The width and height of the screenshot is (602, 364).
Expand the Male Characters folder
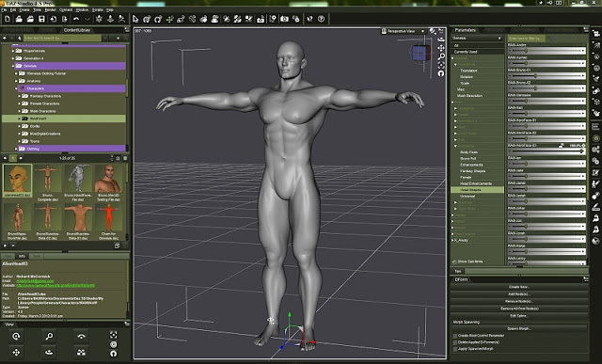(x=19, y=111)
